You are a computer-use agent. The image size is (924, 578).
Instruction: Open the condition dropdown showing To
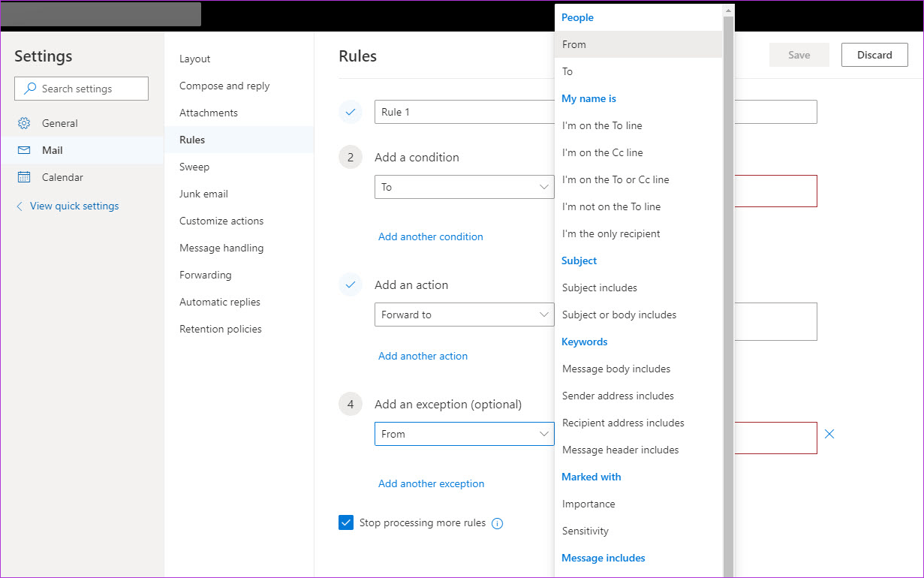click(x=464, y=187)
